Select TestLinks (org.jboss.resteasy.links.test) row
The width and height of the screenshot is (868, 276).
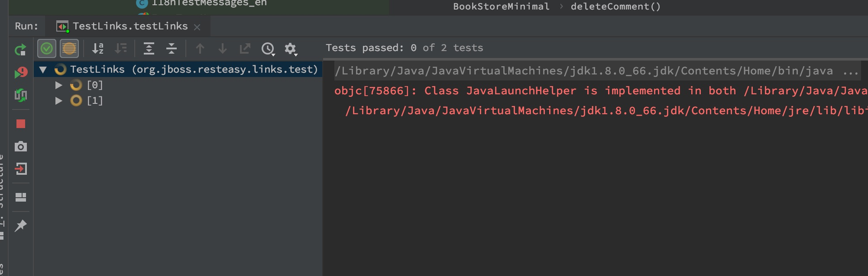click(x=178, y=69)
